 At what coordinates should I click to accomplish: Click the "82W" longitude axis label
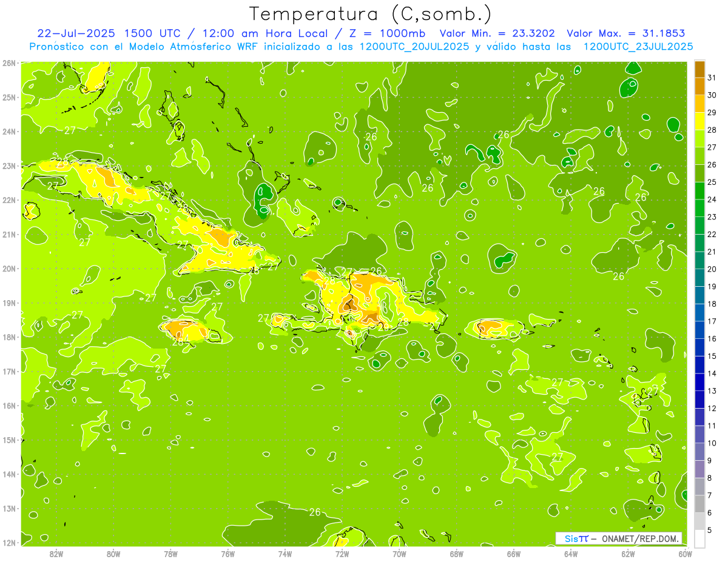click(56, 554)
